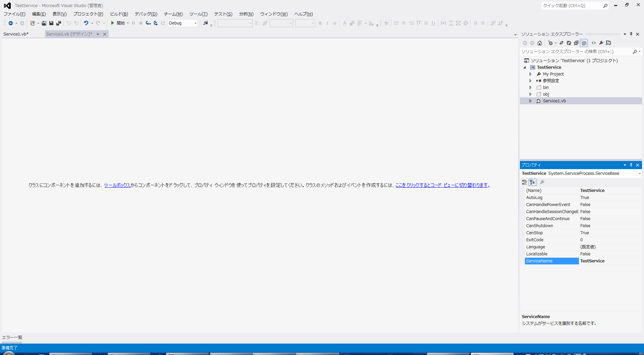Open the Properties object selector dropdown
The height and width of the screenshot is (355, 644).
tap(640, 173)
